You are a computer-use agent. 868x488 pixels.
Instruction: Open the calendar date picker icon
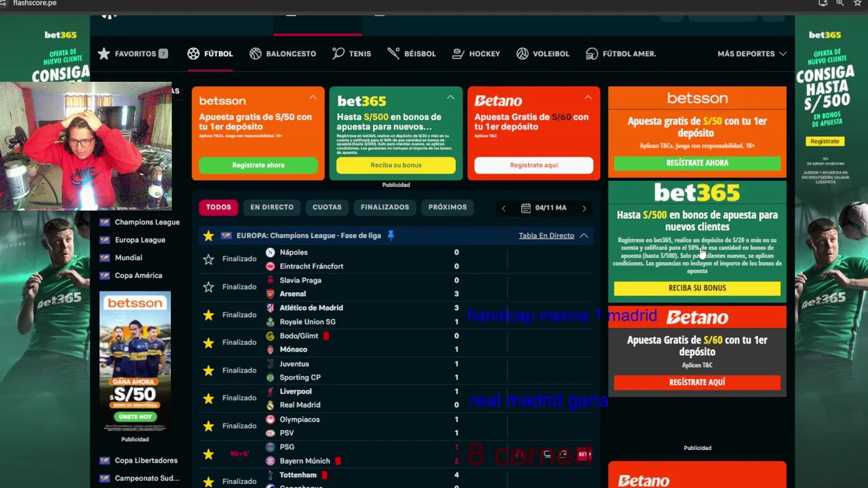[526, 208]
